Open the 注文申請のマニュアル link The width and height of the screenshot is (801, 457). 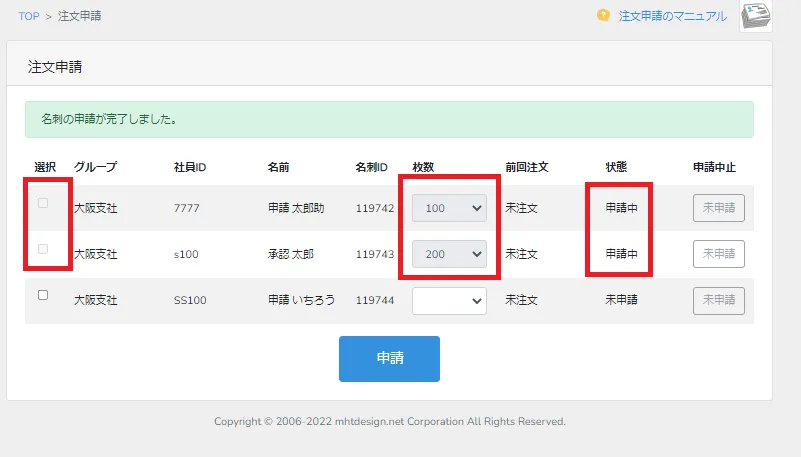tap(673, 16)
